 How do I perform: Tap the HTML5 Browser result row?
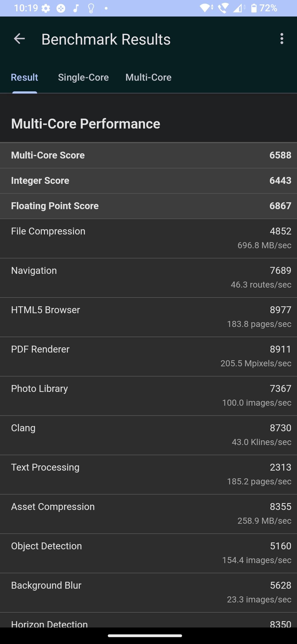[148, 317]
